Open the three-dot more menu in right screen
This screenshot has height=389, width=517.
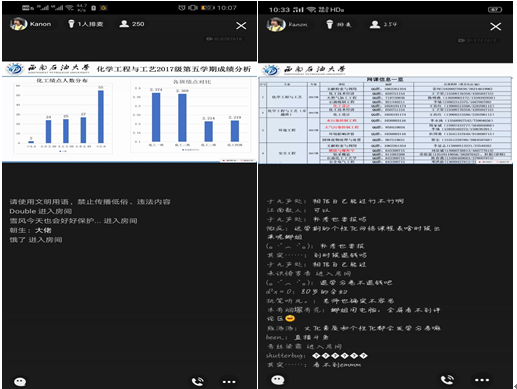pyautogui.click(x=482, y=380)
